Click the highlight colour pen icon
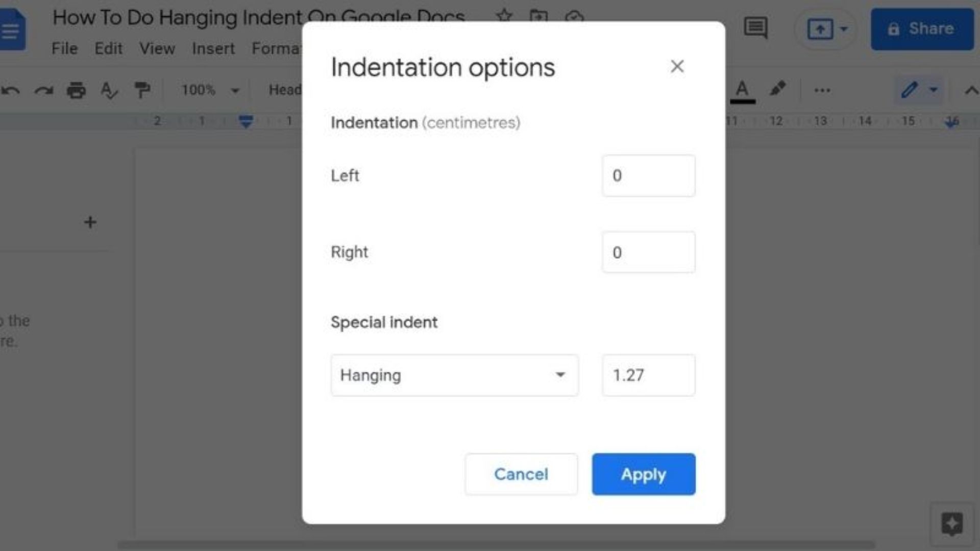The width and height of the screenshot is (980, 551). 777,89
